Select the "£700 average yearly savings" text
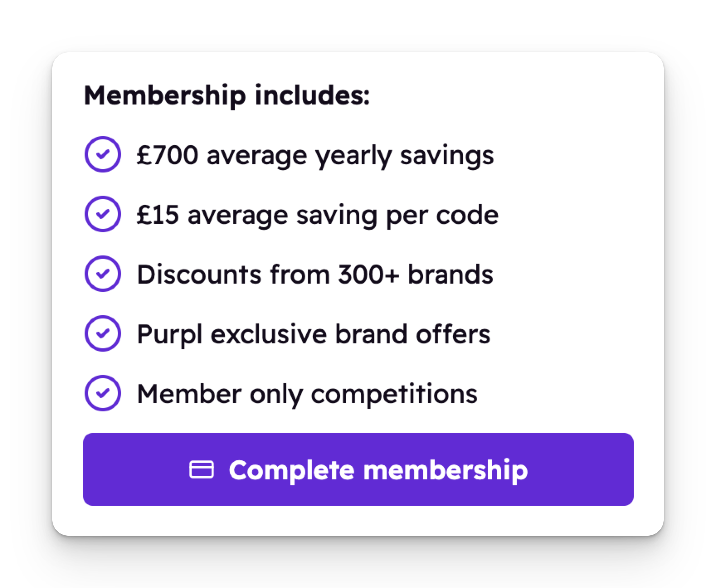 315,156
